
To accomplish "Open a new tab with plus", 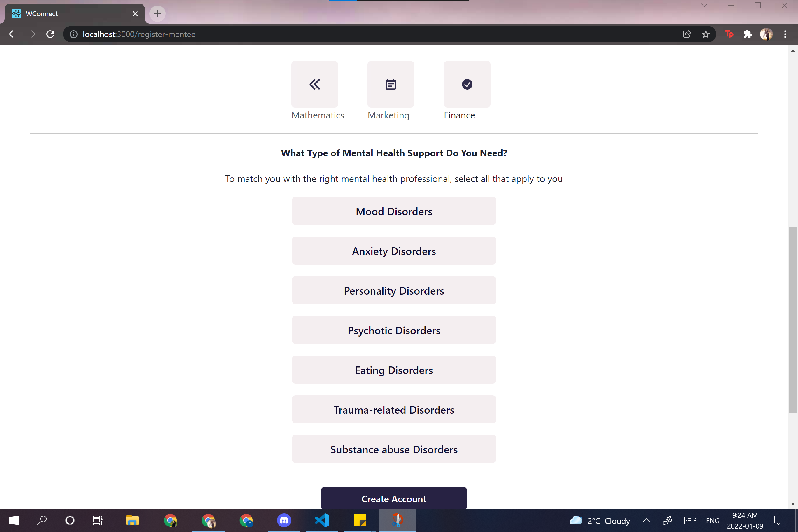I will coord(157,14).
